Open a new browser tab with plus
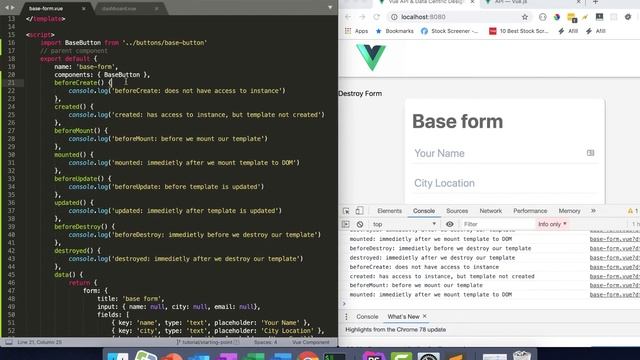The height and width of the screenshot is (360, 640). (595, 2)
